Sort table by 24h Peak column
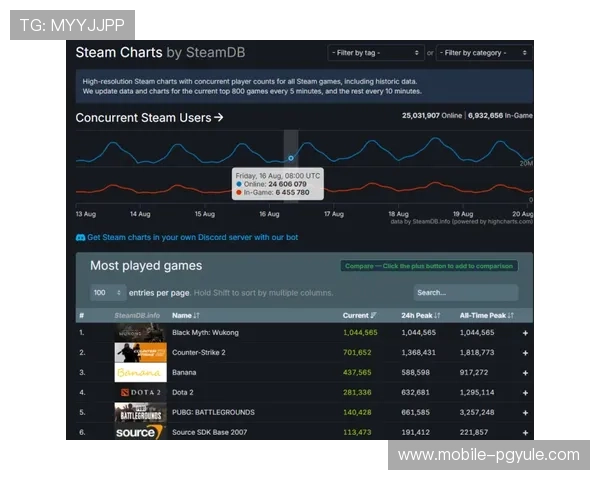This screenshot has height=480, width=600. (421, 315)
